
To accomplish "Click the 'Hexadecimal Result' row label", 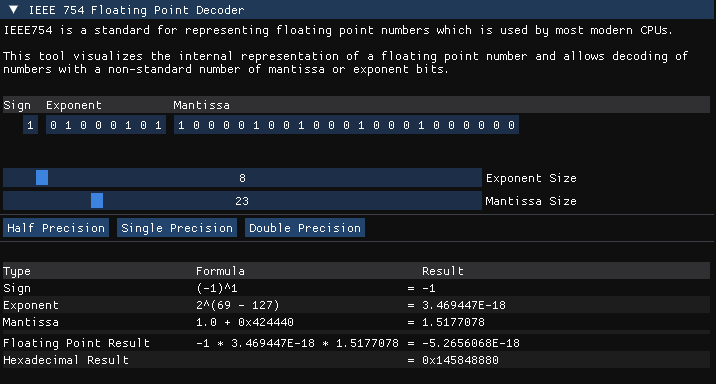I will tap(66, 360).
